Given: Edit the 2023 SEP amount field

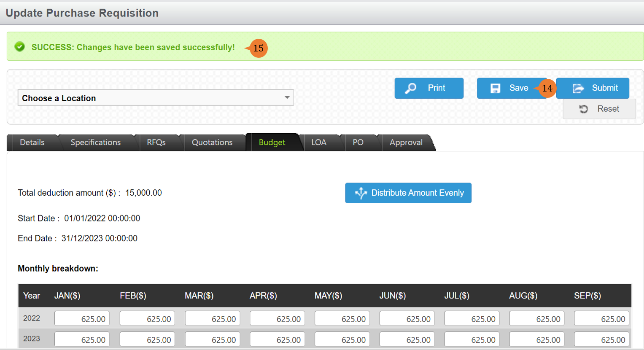Looking at the screenshot, I should (x=602, y=339).
